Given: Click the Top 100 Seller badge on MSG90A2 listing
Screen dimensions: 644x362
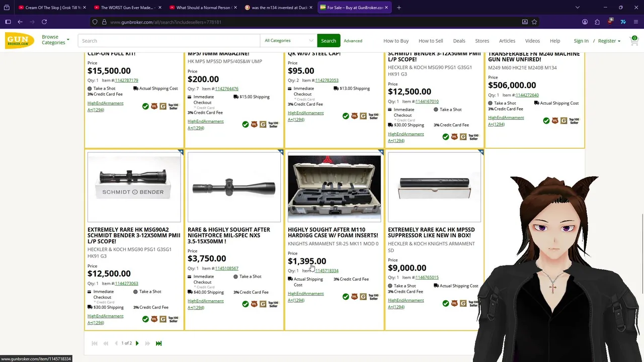Looking at the screenshot, I should tap(173, 319).
